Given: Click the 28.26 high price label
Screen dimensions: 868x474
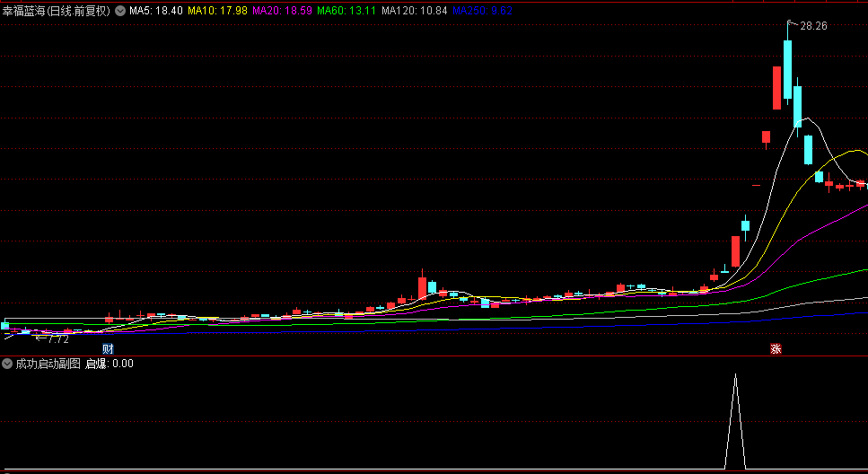Looking at the screenshot, I should pos(813,26).
